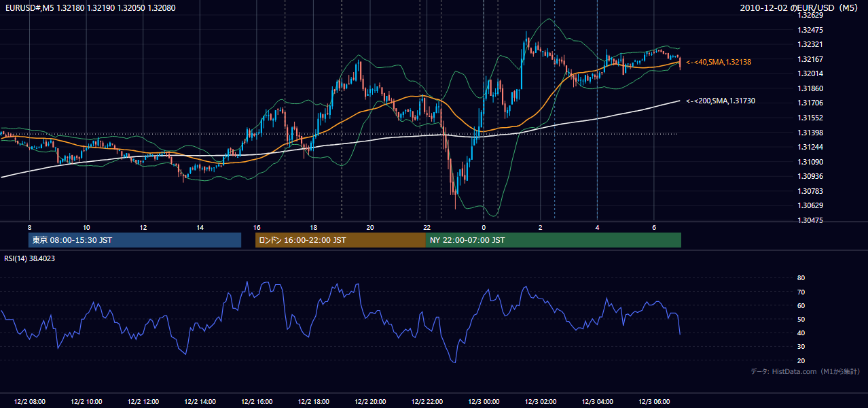The height and width of the screenshot is (408, 868).
Task: Click price axis value 1.30936
Action: point(811,176)
